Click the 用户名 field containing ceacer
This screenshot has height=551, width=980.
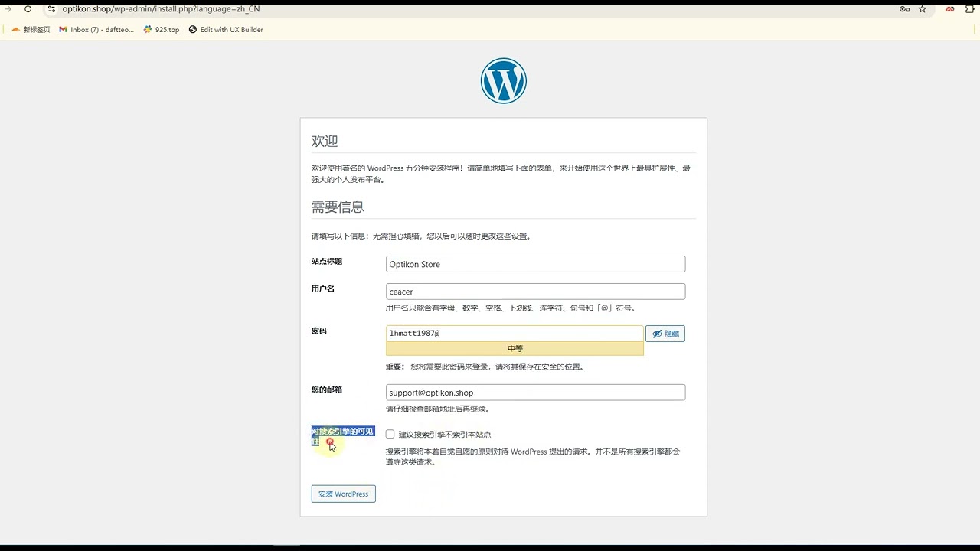535,292
